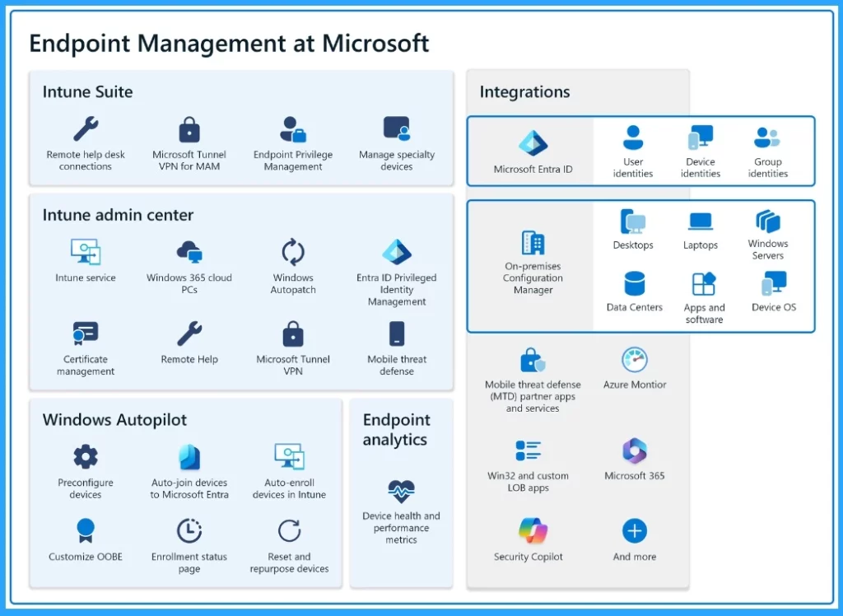The height and width of the screenshot is (616, 843).
Task: Click the Customize OOBE ribbon badge icon
Action: point(86,530)
